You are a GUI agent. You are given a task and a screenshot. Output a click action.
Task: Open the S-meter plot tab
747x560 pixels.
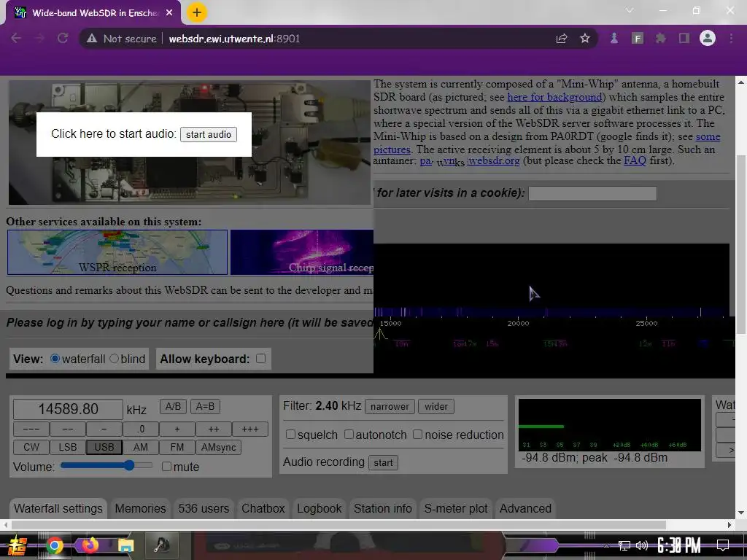pyautogui.click(x=456, y=508)
